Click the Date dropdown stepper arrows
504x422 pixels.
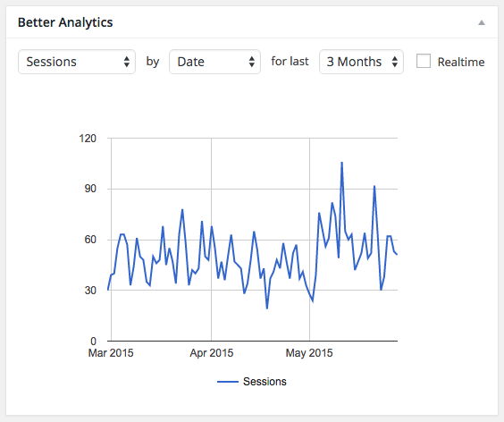pos(252,62)
